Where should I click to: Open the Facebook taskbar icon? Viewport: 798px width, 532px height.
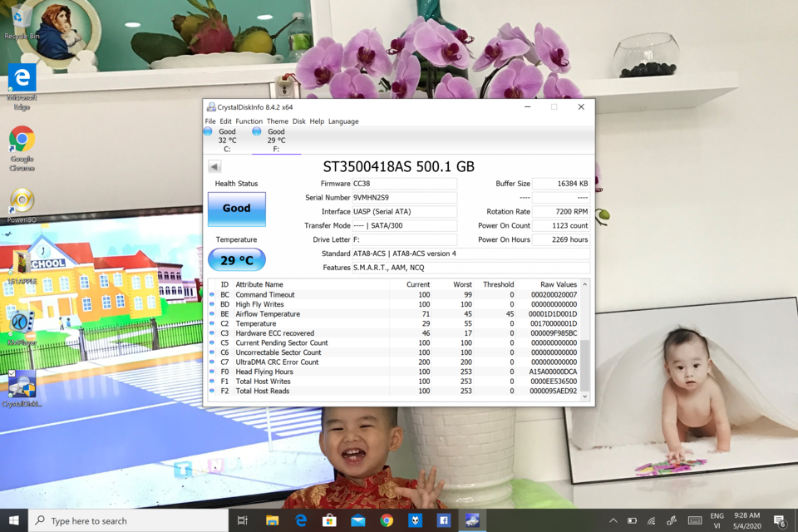(443, 520)
